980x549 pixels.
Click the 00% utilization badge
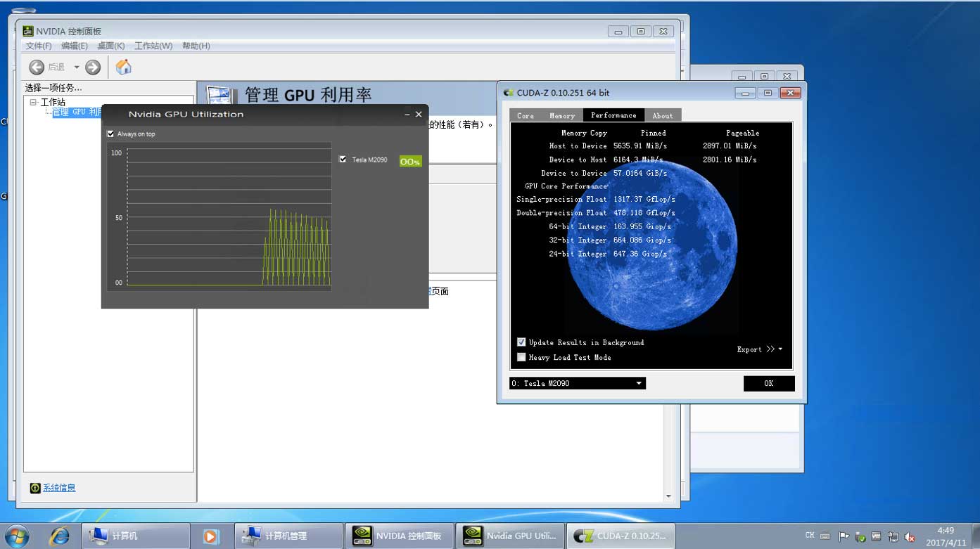(410, 162)
